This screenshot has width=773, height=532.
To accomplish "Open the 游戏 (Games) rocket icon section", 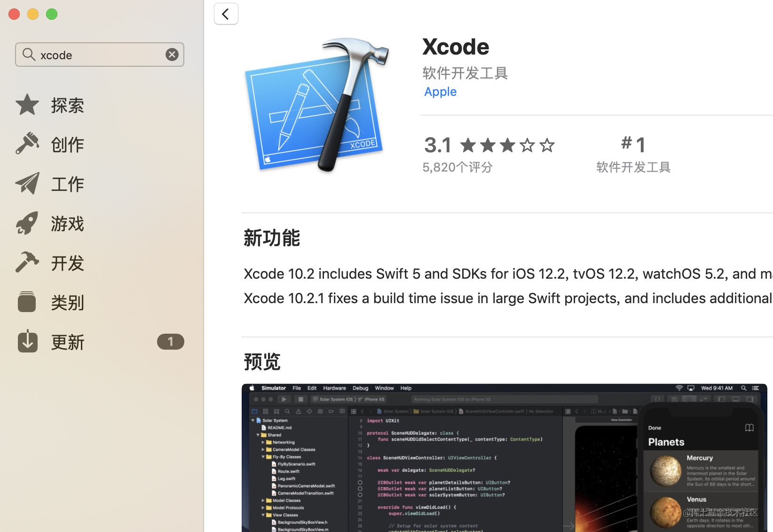I will click(x=27, y=223).
